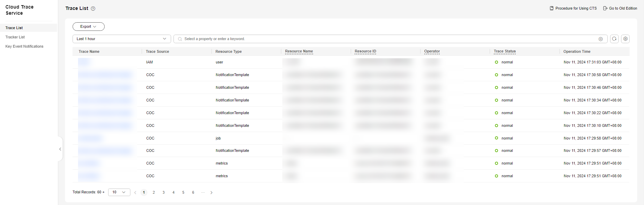Click the Resource ID column header
The image size is (644, 205).
(x=365, y=51)
